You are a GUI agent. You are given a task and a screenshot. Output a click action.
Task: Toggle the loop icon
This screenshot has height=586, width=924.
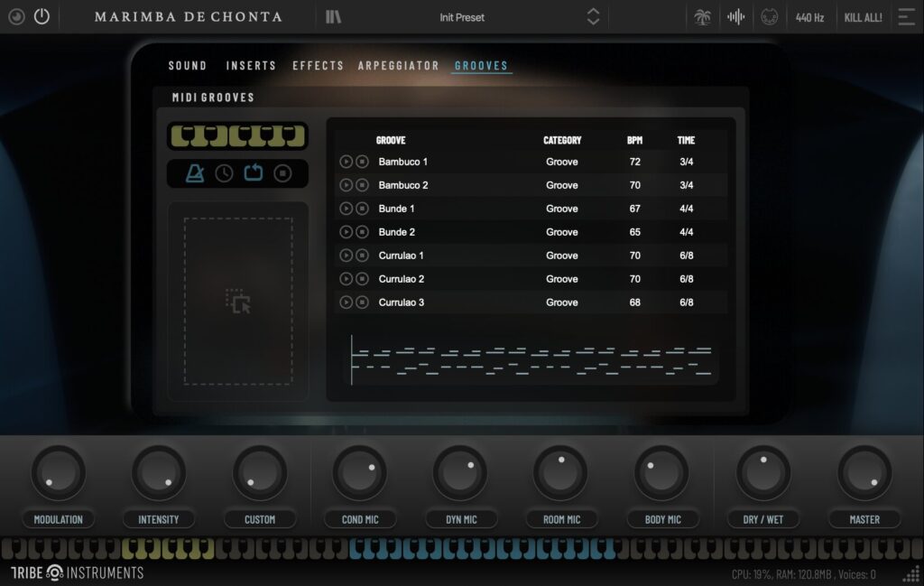click(x=254, y=172)
